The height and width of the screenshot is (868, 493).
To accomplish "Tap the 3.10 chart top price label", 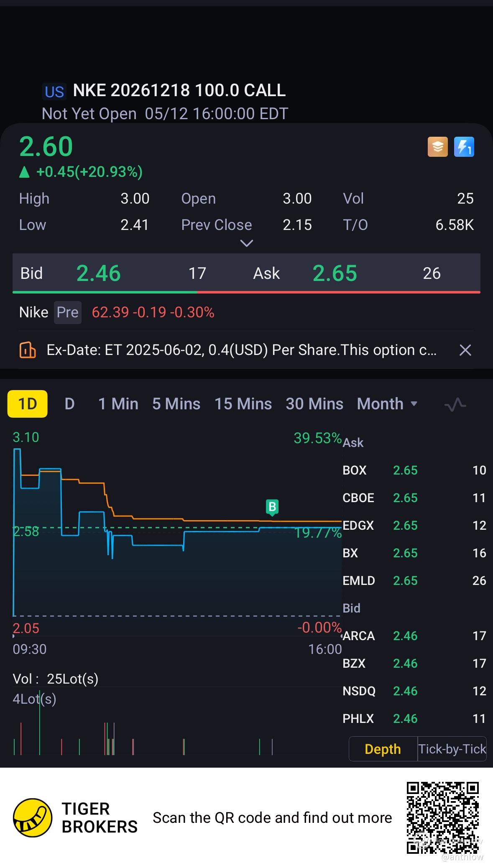I will (x=26, y=437).
